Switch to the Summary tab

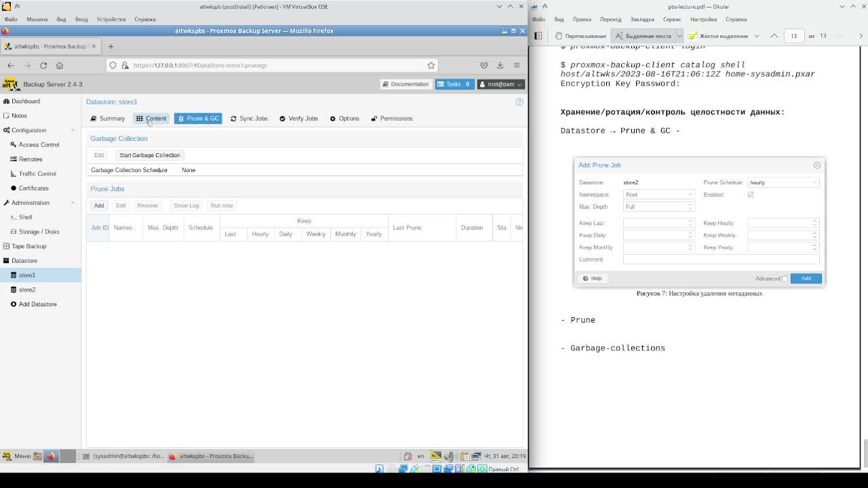click(108, 119)
